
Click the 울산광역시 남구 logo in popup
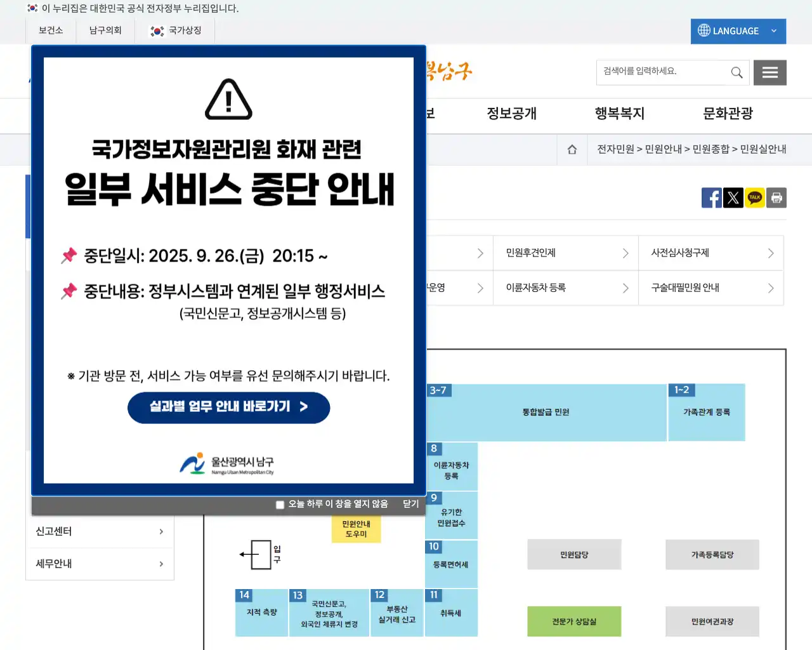[x=226, y=464]
